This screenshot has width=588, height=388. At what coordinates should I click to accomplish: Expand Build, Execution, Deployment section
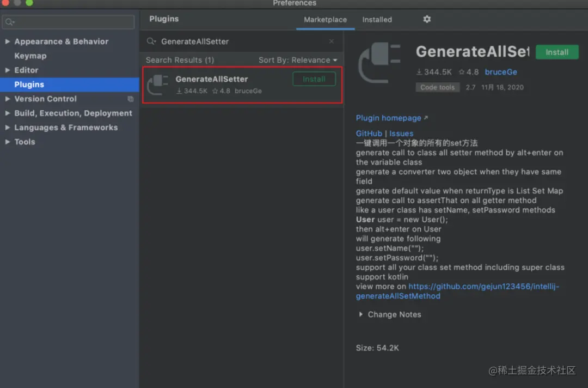pyautogui.click(x=7, y=113)
